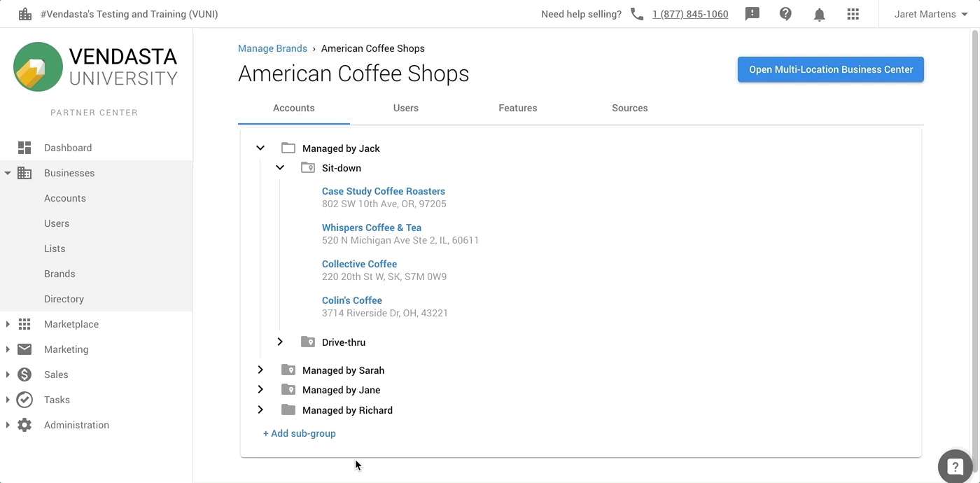Click the Drive-thru group label

(344, 342)
